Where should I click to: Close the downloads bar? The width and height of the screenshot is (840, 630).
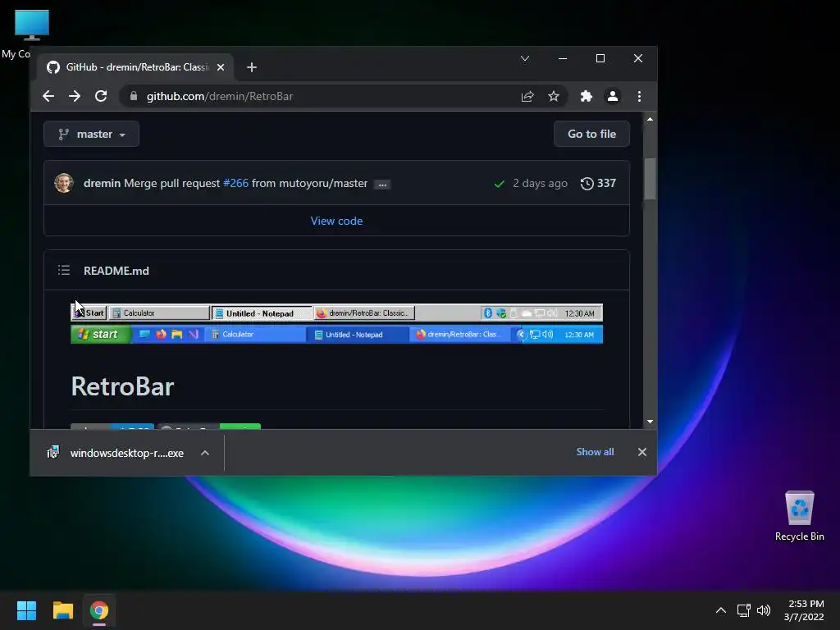pyautogui.click(x=642, y=452)
